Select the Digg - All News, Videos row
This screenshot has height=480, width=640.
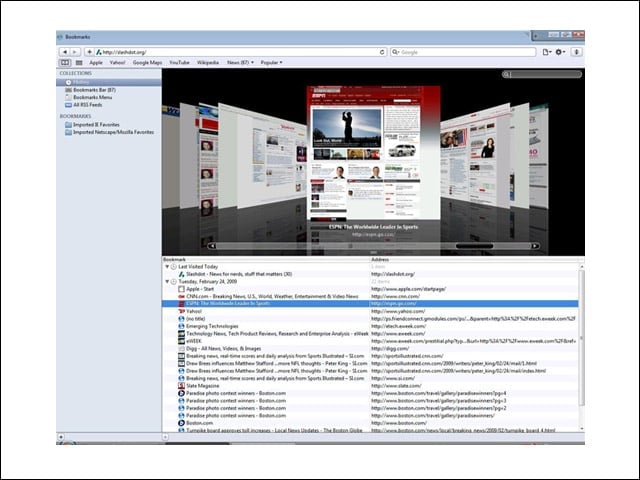370,349
